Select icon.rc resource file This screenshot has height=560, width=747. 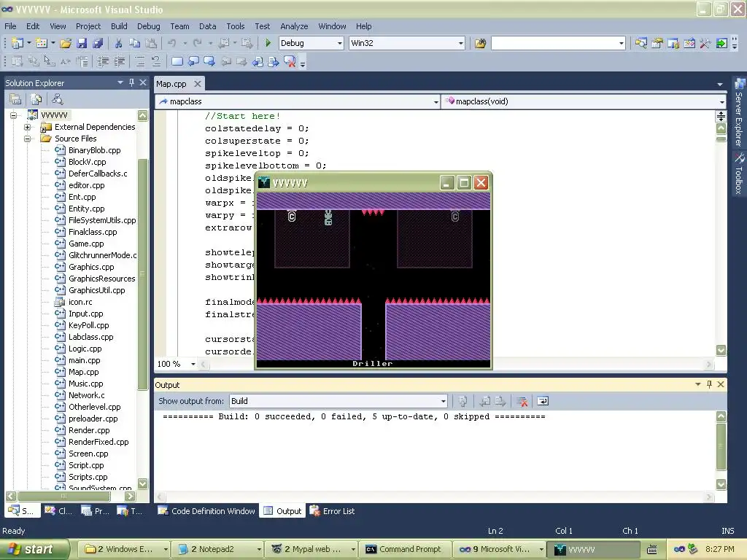coord(80,302)
